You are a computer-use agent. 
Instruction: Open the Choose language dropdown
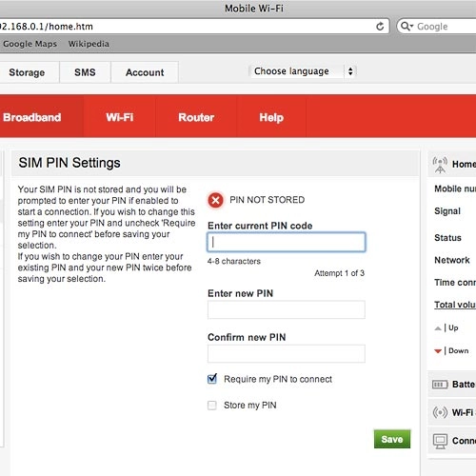(x=303, y=71)
